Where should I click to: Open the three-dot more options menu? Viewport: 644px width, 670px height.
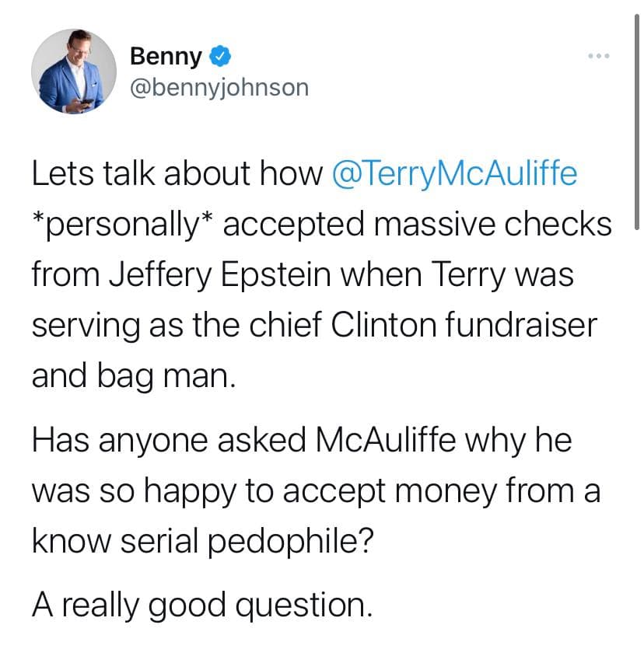point(597,57)
